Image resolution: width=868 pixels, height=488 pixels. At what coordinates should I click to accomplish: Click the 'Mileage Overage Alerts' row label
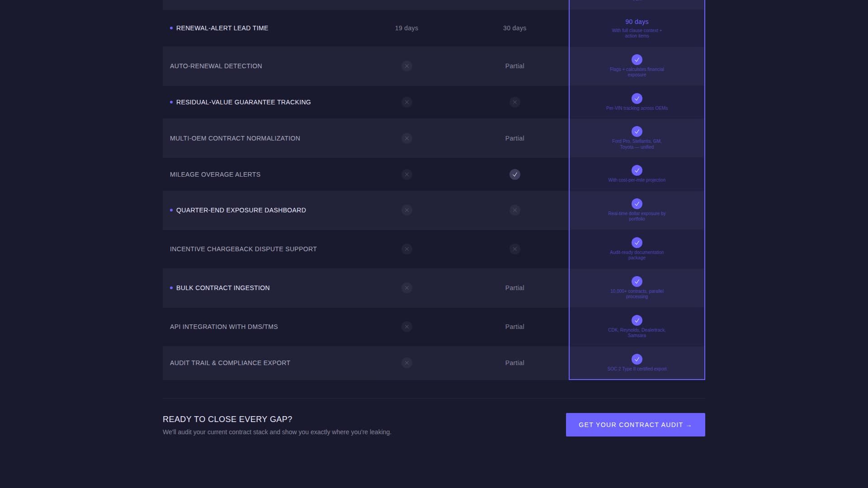point(215,174)
